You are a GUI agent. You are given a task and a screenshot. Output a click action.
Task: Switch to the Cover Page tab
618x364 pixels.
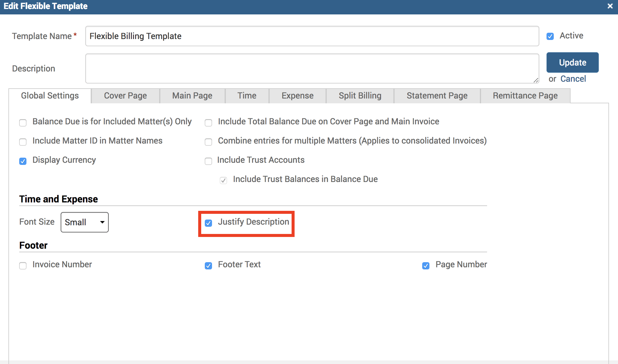click(x=125, y=96)
